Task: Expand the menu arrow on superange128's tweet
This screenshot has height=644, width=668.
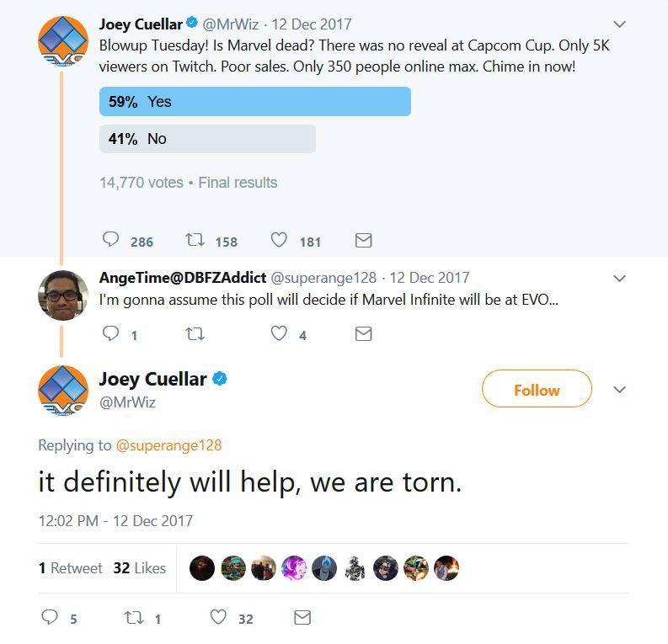Action: pyautogui.click(x=620, y=278)
